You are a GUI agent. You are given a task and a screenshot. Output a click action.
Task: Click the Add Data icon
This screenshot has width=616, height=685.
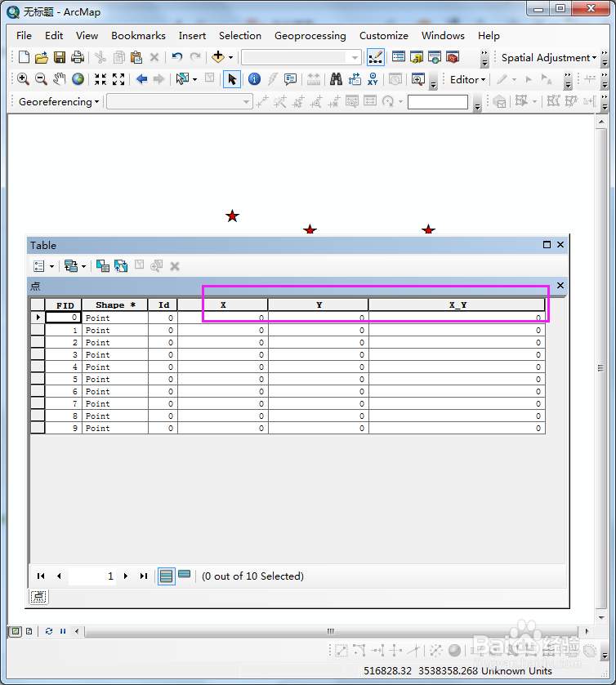coord(217,57)
